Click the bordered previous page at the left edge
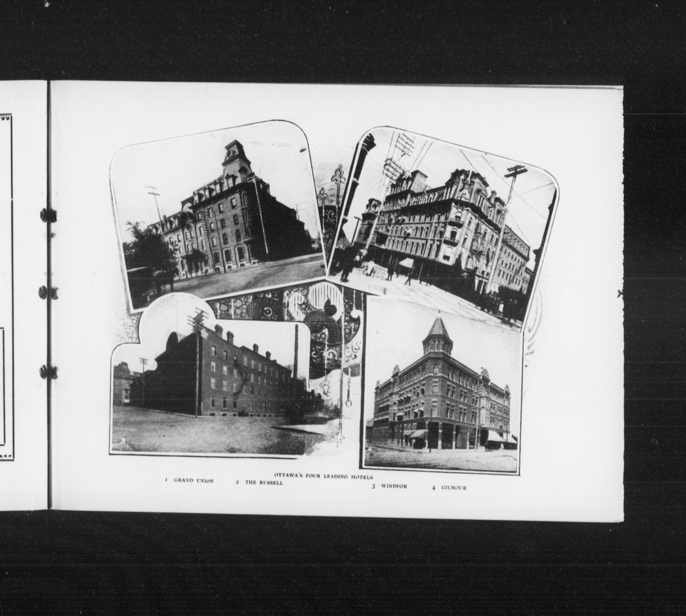Screen dimensions: 686x616 click(x=7, y=288)
